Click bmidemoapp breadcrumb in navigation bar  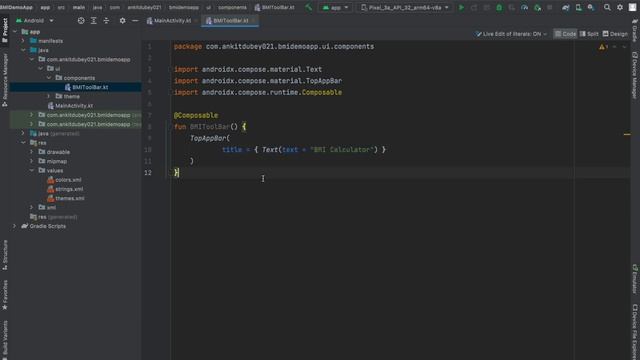tap(184, 7)
